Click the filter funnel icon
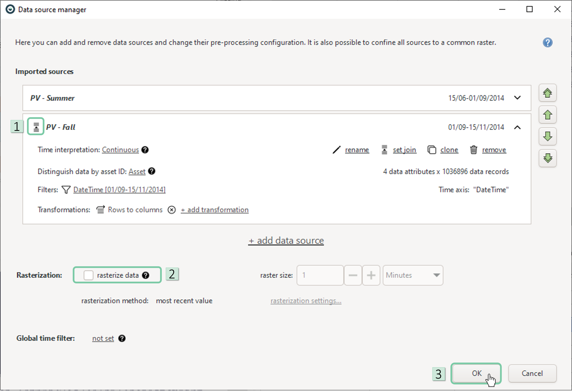The width and height of the screenshot is (572, 392). tap(66, 190)
